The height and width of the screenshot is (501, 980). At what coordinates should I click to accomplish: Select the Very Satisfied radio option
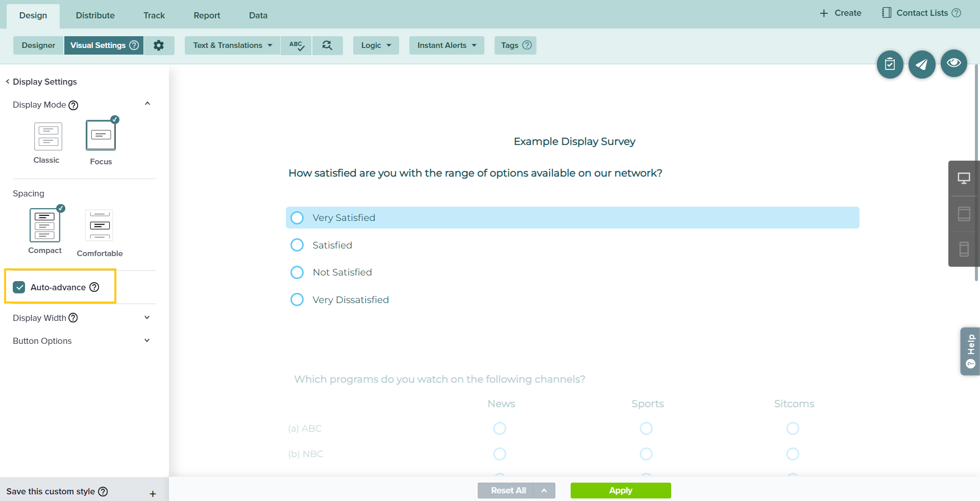(297, 218)
